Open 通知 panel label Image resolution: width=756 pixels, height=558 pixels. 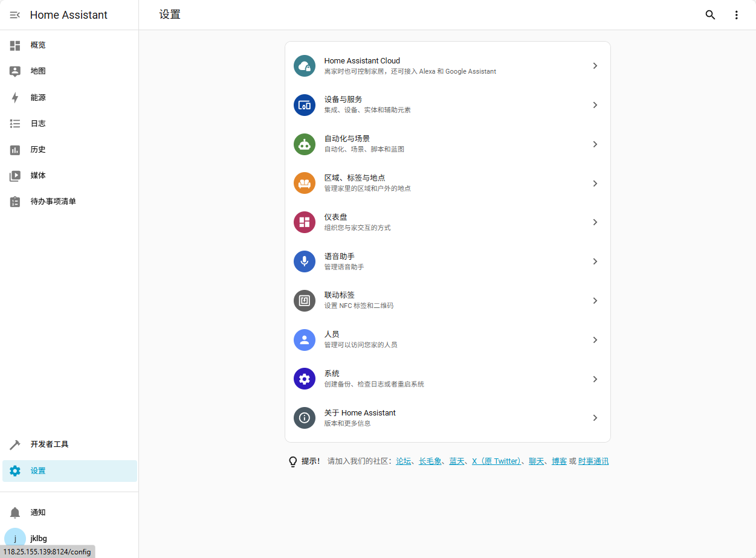38,513
